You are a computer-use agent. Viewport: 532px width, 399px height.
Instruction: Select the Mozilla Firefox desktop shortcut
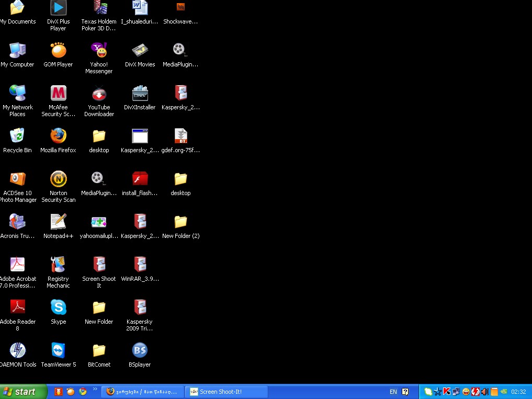click(x=59, y=141)
